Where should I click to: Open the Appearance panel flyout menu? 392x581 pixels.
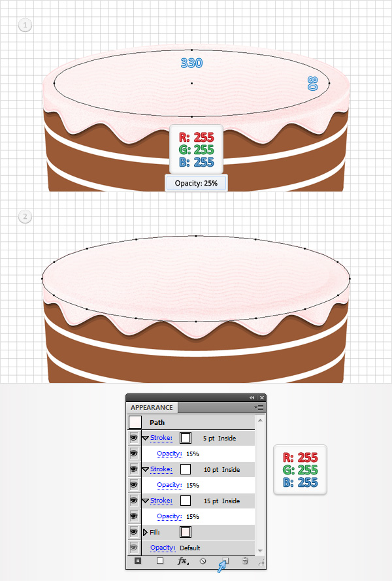(x=259, y=407)
